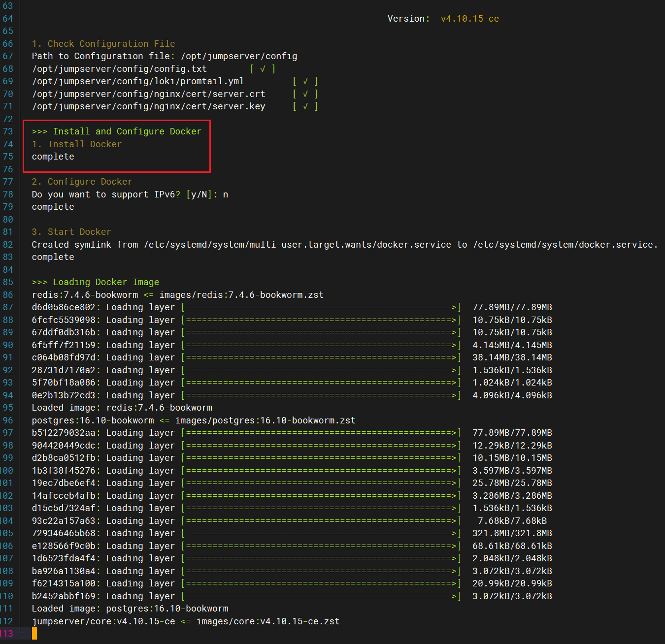This screenshot has height=644, width=665.
Task: Click the nginx/cert/server.crt path line
Action: [149, 94]
